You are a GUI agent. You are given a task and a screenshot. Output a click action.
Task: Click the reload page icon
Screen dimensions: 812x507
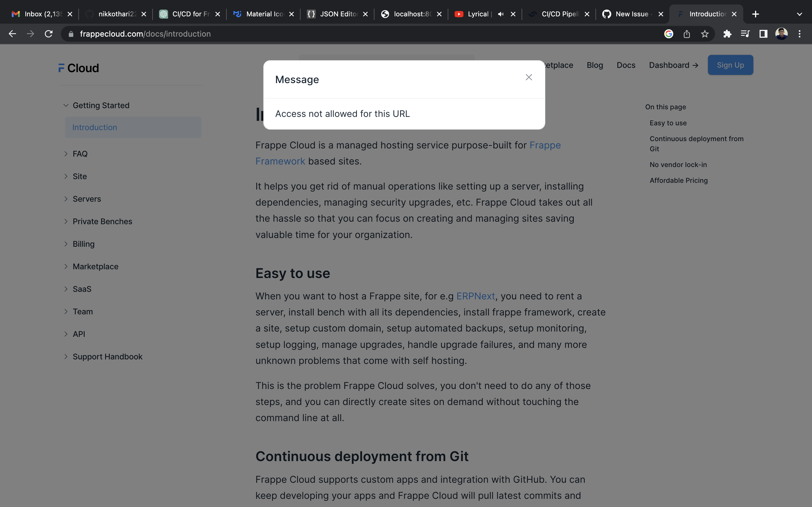(x=49, y=34)
